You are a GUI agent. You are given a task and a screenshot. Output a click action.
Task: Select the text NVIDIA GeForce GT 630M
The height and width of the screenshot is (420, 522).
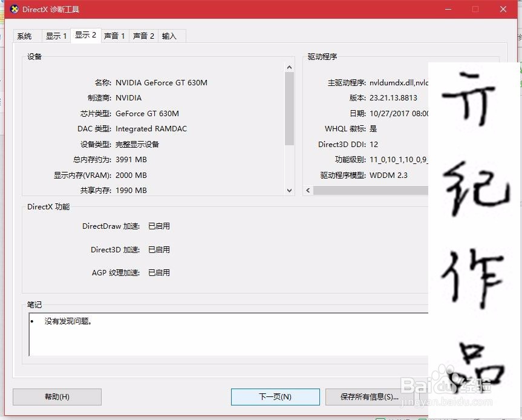pos(161,82)
